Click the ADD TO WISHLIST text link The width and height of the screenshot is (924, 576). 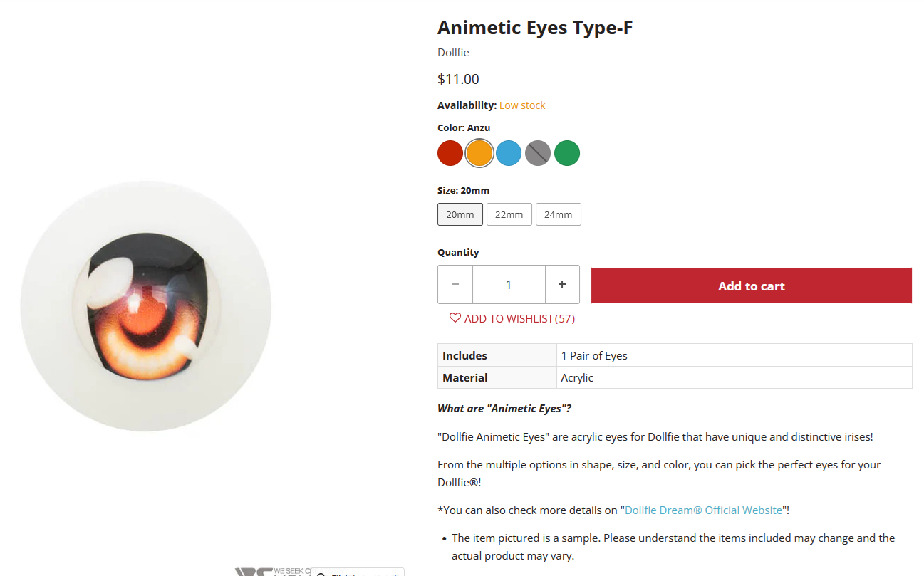[x=509, y=319]
